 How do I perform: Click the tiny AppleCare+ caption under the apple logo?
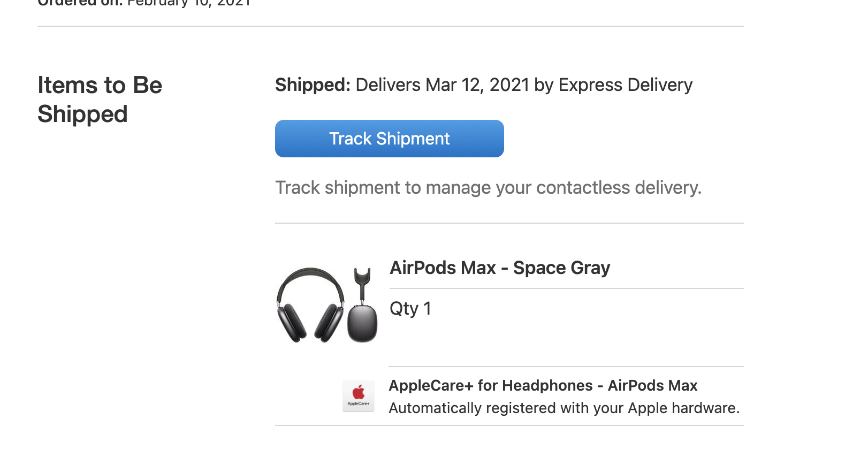tap(359, 403)
